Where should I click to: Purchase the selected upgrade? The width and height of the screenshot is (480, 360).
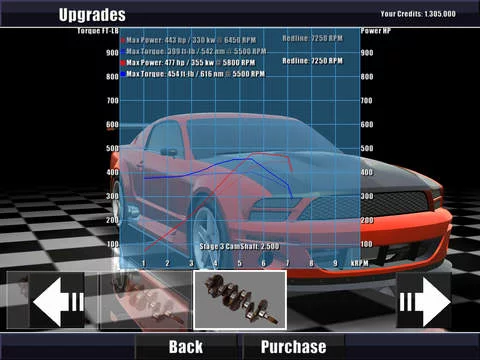click(294, 347)
